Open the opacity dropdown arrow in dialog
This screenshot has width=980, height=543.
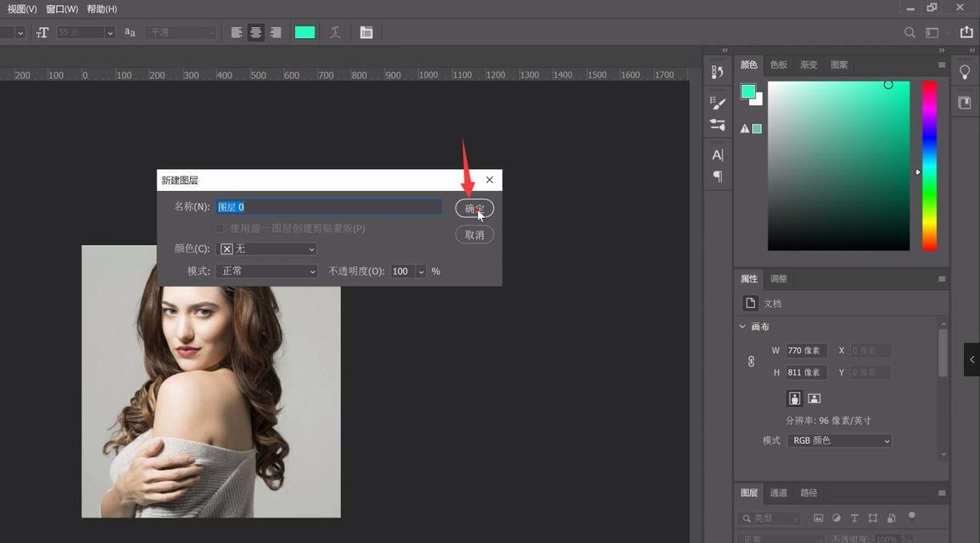pos(421,271)
